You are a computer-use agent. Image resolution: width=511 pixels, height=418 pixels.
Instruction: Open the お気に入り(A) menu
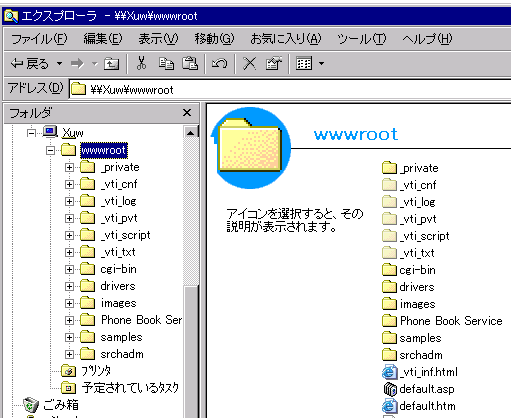pos(286,39)
